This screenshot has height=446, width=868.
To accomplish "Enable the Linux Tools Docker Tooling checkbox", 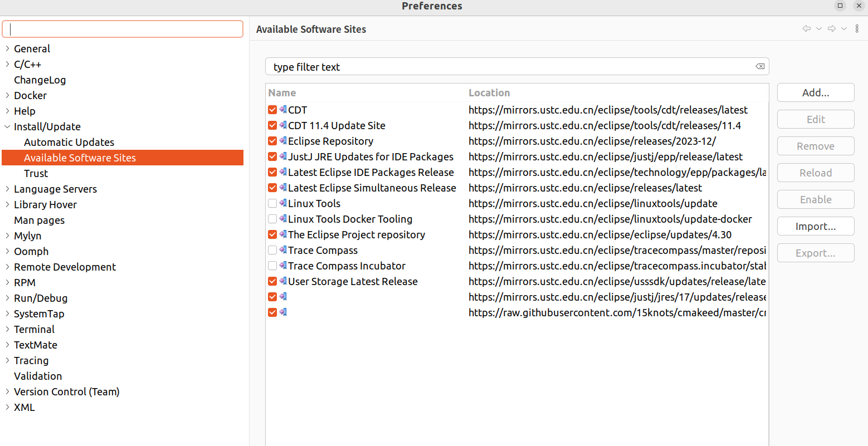I will 272,219.
